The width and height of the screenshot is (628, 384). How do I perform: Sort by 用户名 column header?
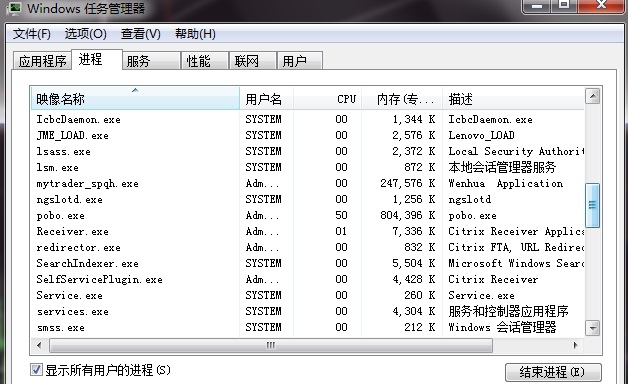(x=266, y=99)
